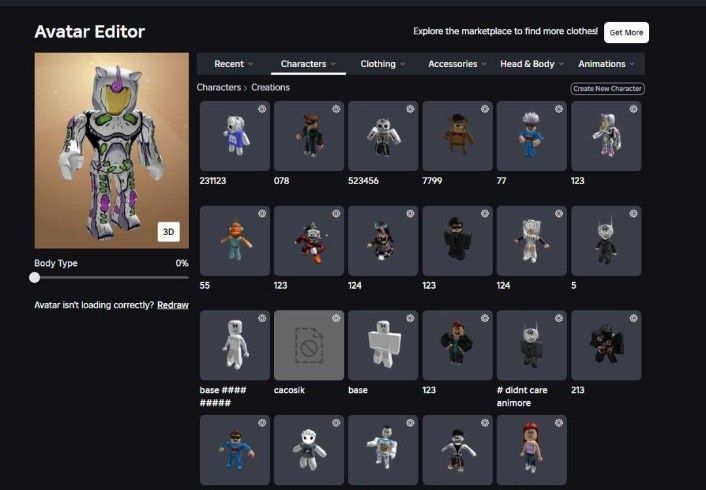Select blue character thumbnail named 77
Image resolution: width=706 pixels, height=490 pixels.
[x=532, y=136]
